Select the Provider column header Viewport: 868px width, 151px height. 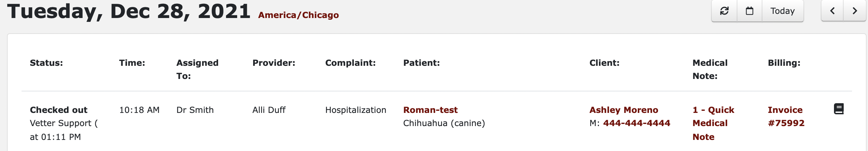click(x=274, y=63)
